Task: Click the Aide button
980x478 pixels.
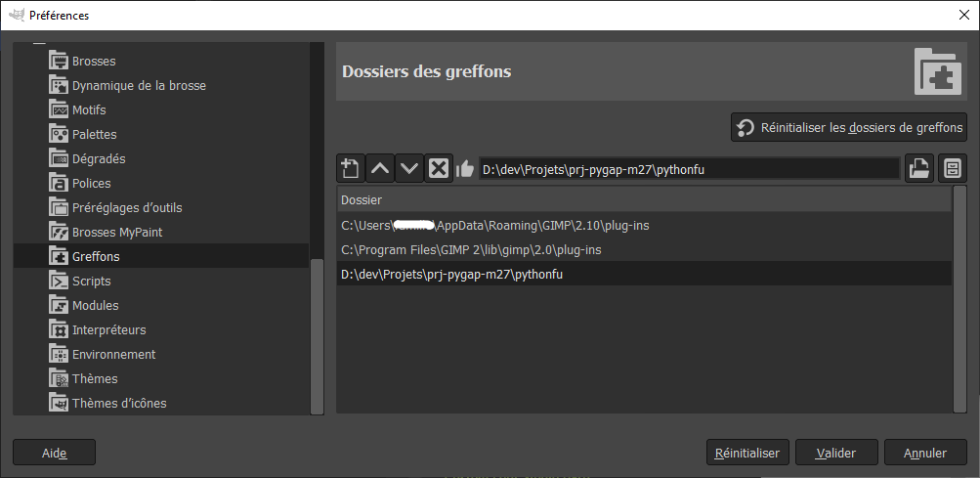Action: point(55,453)
